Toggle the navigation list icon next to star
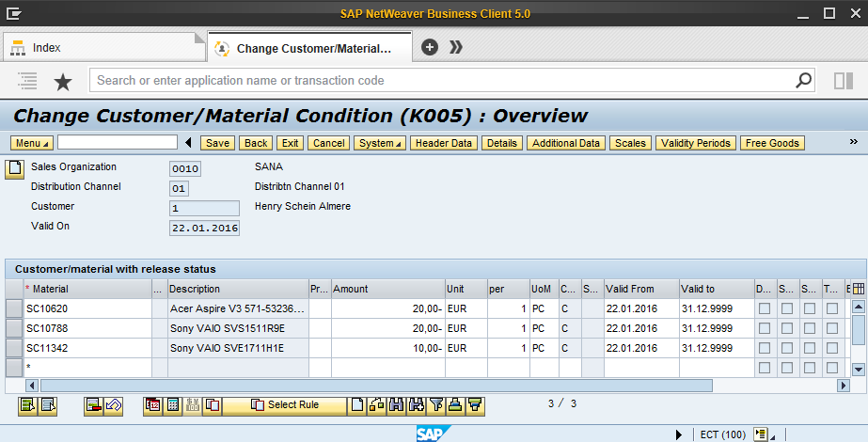Screen dimensions: 868x442 click(27, 81)
